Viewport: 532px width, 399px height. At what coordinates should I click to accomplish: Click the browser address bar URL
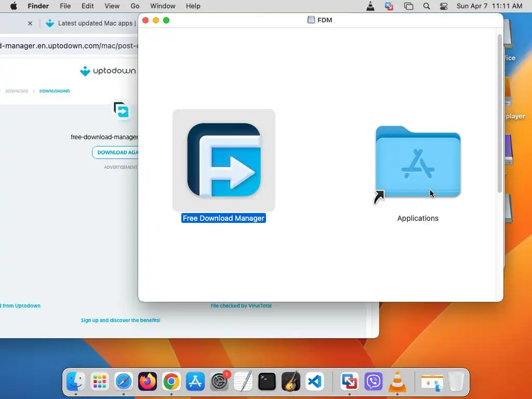click(69, 46)
